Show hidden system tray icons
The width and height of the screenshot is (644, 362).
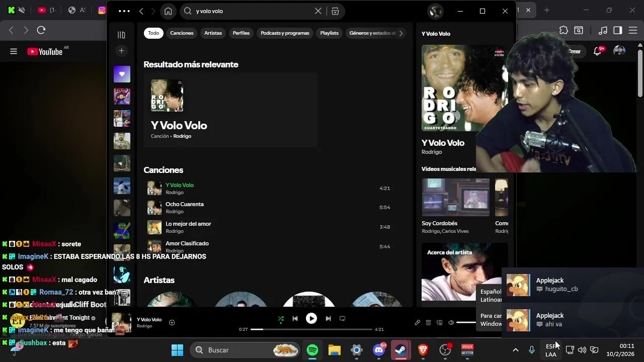515,350
